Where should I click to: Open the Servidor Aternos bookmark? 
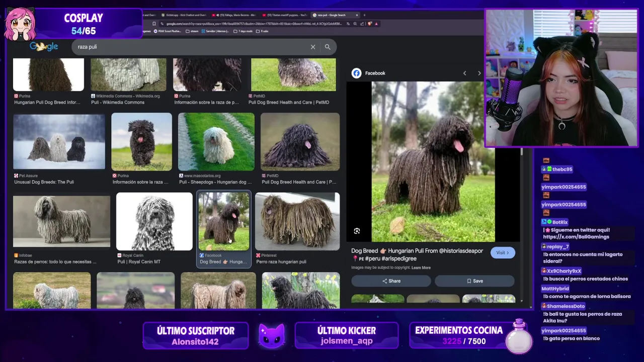click(x=215, y=31)
